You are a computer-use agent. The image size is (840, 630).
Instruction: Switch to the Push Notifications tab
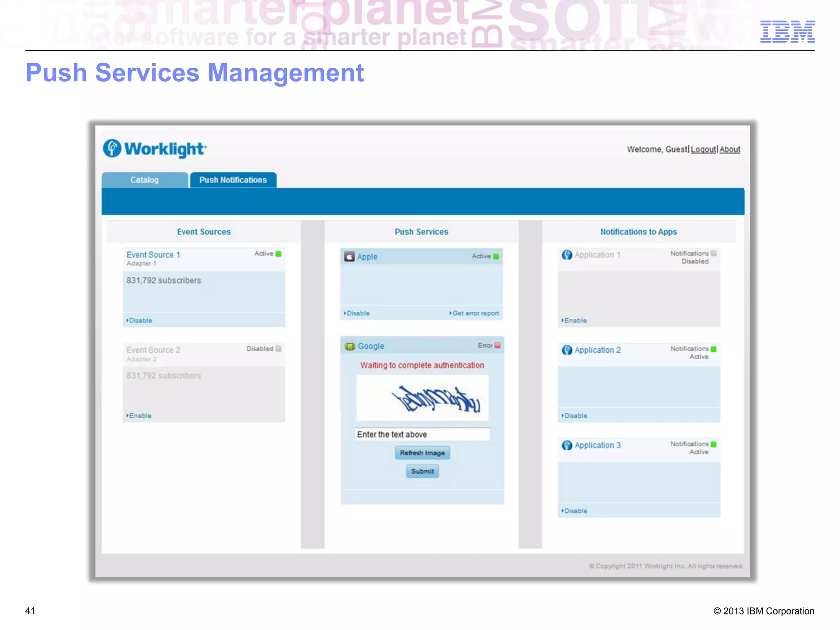click(233, 180)
